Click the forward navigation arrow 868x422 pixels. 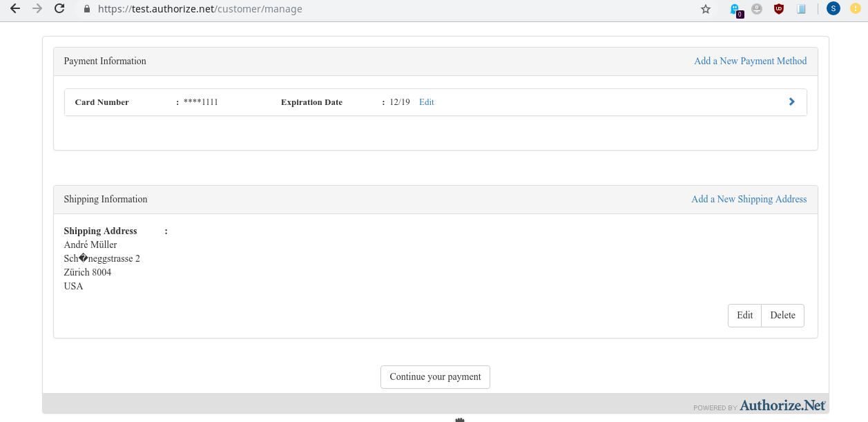coord(36,9)
